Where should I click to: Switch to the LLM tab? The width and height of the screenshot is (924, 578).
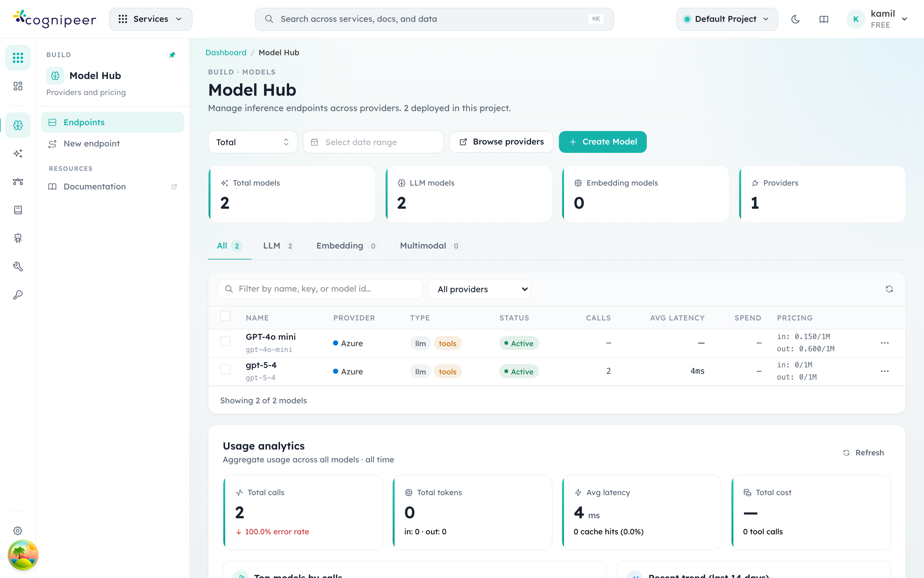(279, 246)
